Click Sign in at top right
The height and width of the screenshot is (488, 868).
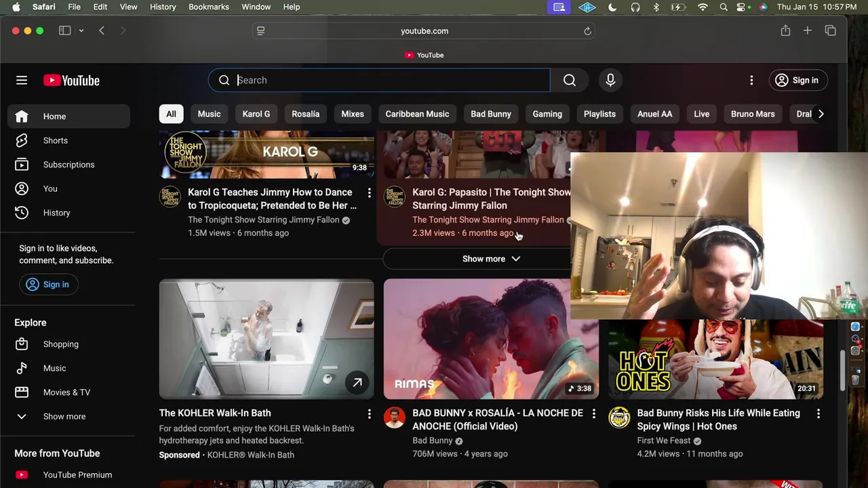click(797, 80)
